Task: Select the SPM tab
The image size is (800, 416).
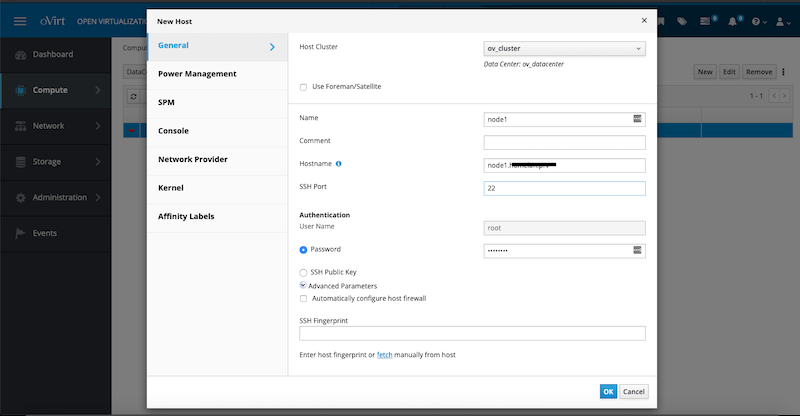Action: [217, 103]
